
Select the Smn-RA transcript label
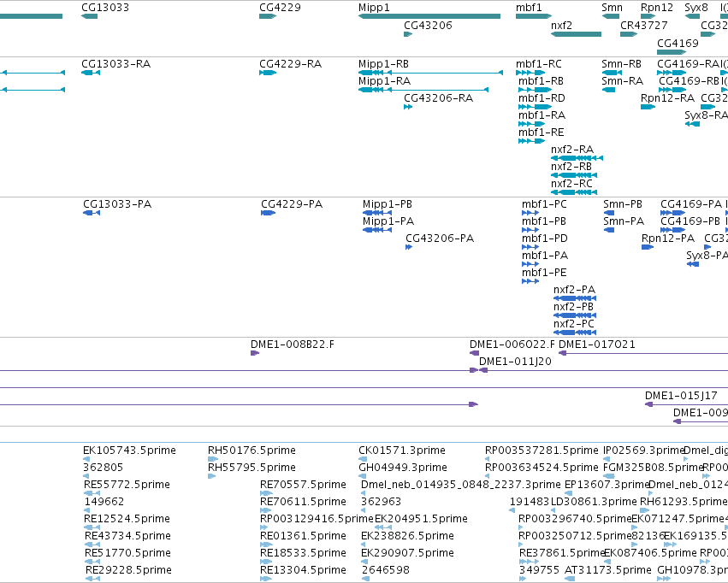point(622,80)
